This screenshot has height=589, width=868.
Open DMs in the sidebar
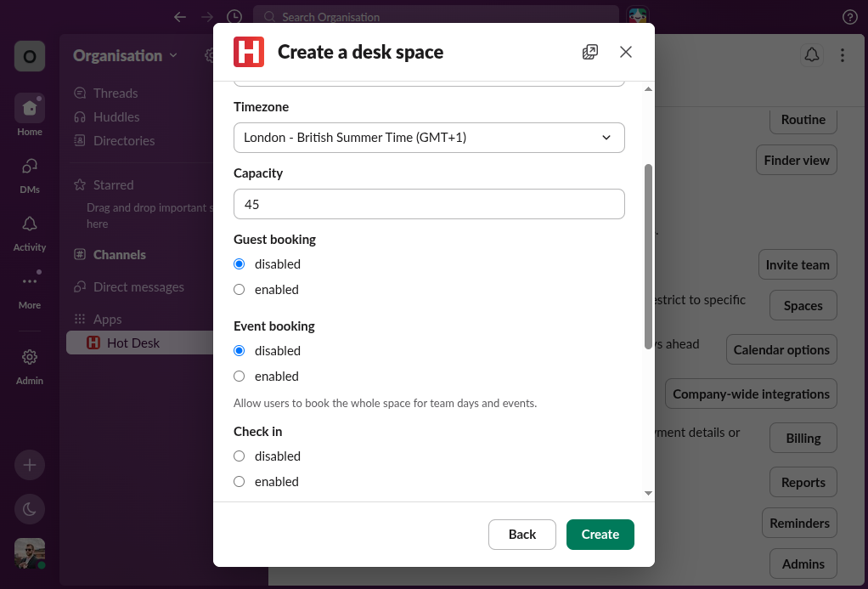tap(30, 175)
